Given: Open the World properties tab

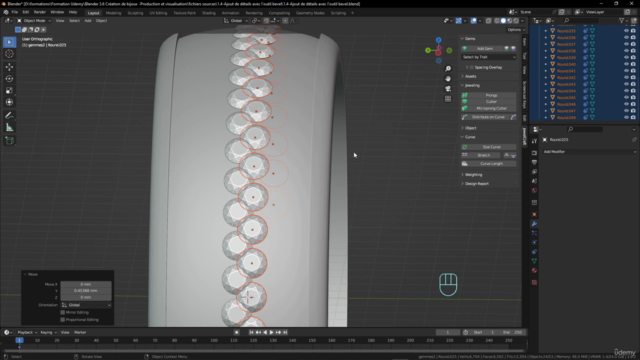Looking at the screenshot, I should [534, 191].
